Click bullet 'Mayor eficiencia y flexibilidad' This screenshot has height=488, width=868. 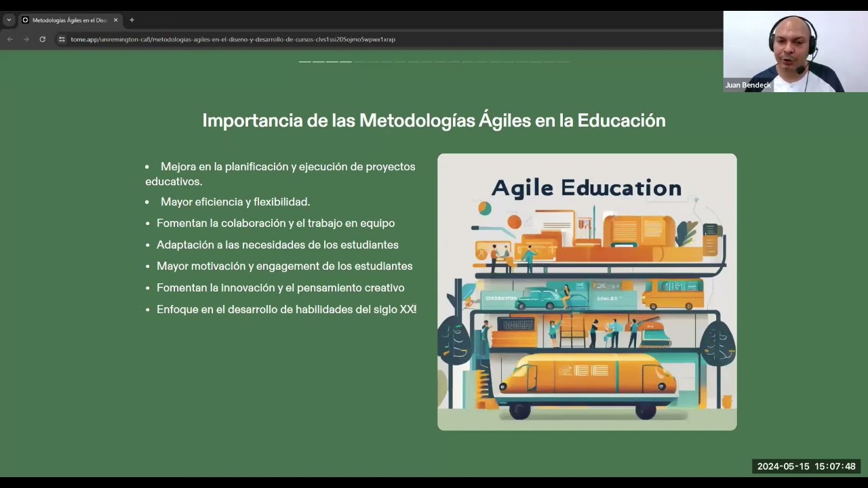(x=235, y=202)
